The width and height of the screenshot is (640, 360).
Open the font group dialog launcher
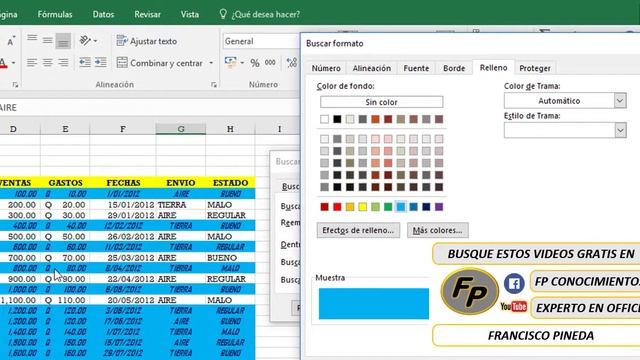[x=15, y=84]
